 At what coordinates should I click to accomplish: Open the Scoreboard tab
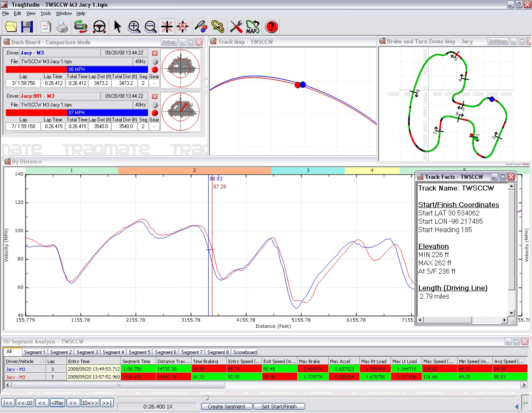(245, 352)
